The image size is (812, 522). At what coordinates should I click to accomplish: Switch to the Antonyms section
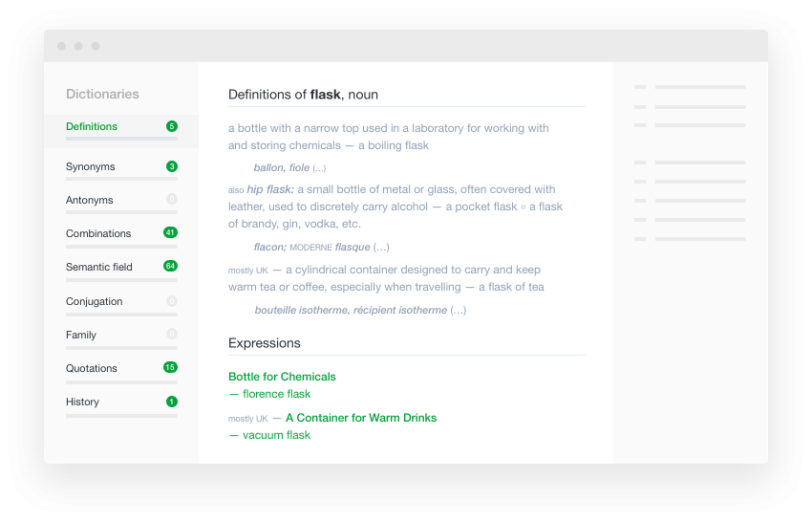tap(89, 200)
